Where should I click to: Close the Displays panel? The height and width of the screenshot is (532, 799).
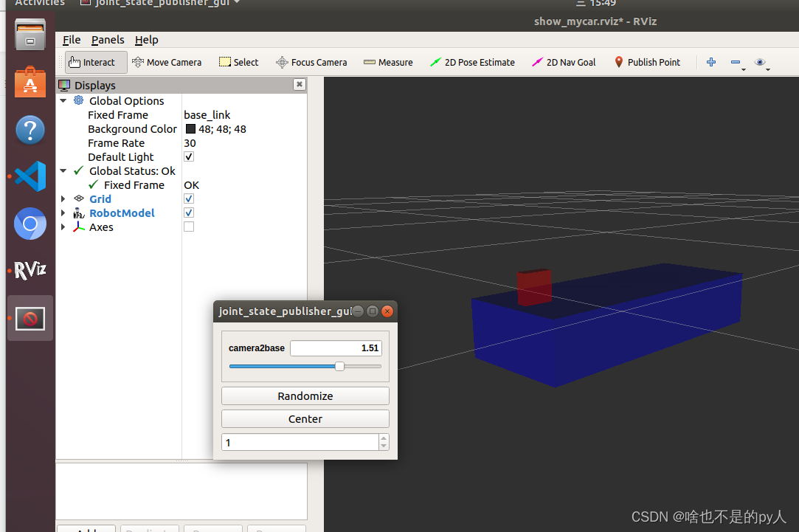(x=300, y=85)
